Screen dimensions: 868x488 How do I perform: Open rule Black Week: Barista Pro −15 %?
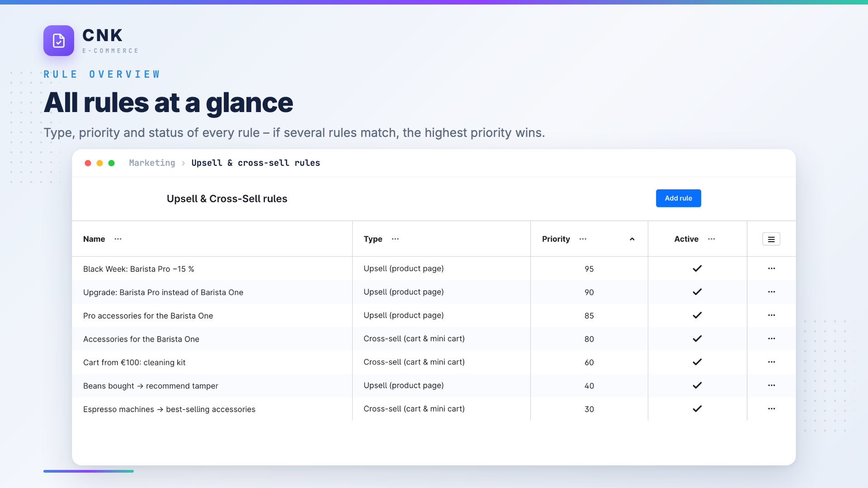click(x=139, y=269)
